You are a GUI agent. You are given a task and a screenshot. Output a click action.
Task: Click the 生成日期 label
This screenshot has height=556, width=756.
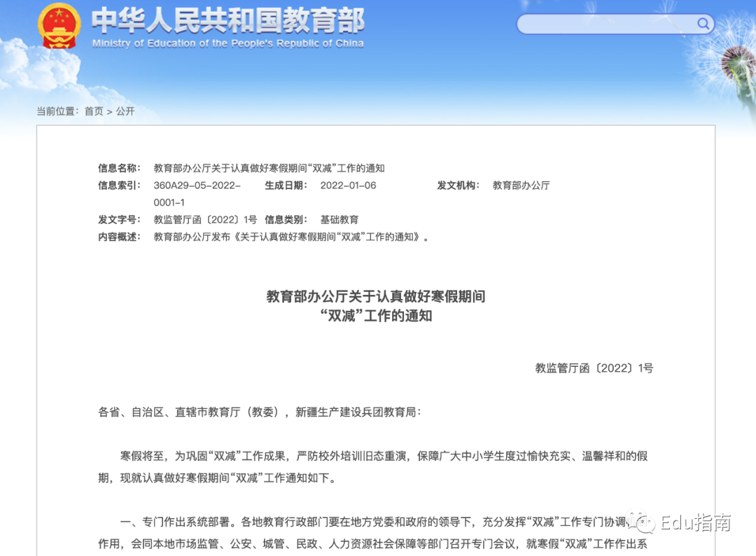286,186
